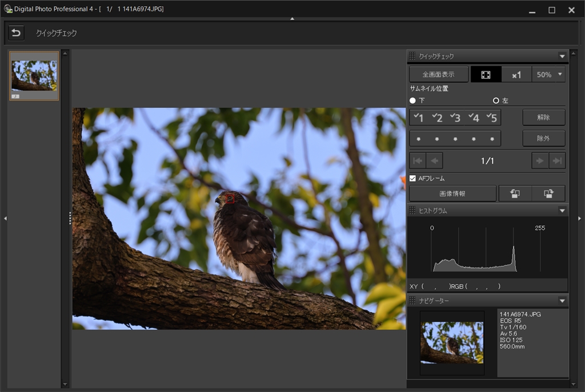
Task: Rotate image right with rotate icon
Action: (548, 193)
